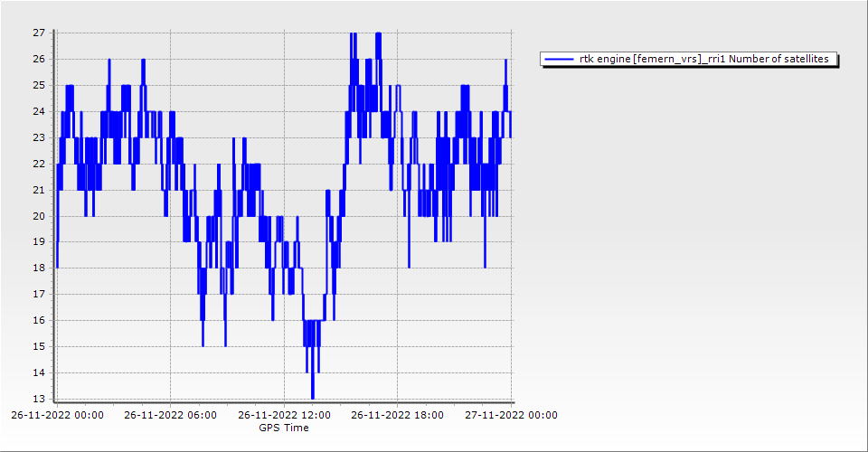Select the 26-11-2022 18:00 time label

(398, 416)
